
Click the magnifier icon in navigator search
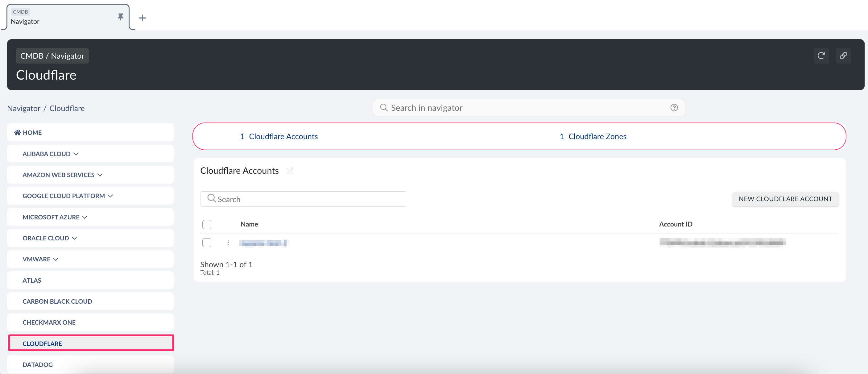pos(383,108)
